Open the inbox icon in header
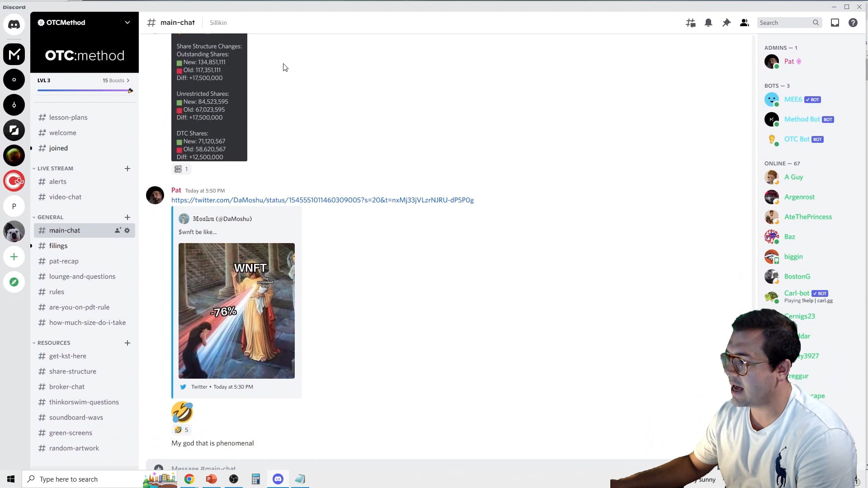 [x=835, y=23]
